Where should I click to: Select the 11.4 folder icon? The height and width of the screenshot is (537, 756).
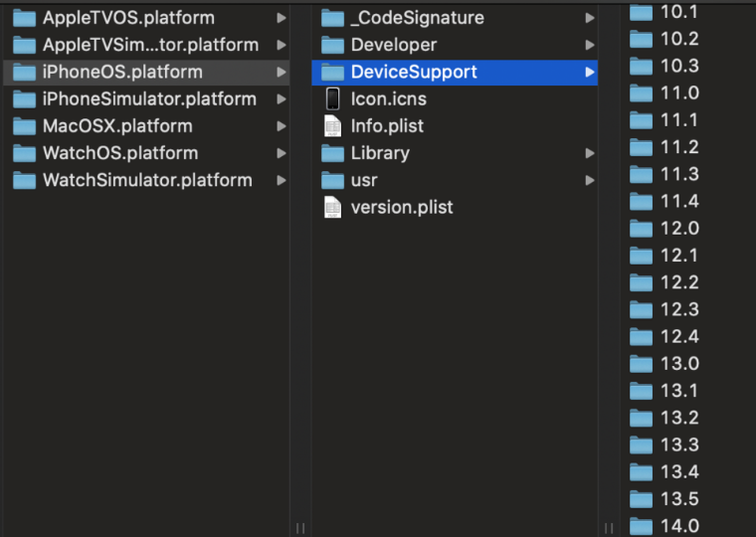point(642,201)
